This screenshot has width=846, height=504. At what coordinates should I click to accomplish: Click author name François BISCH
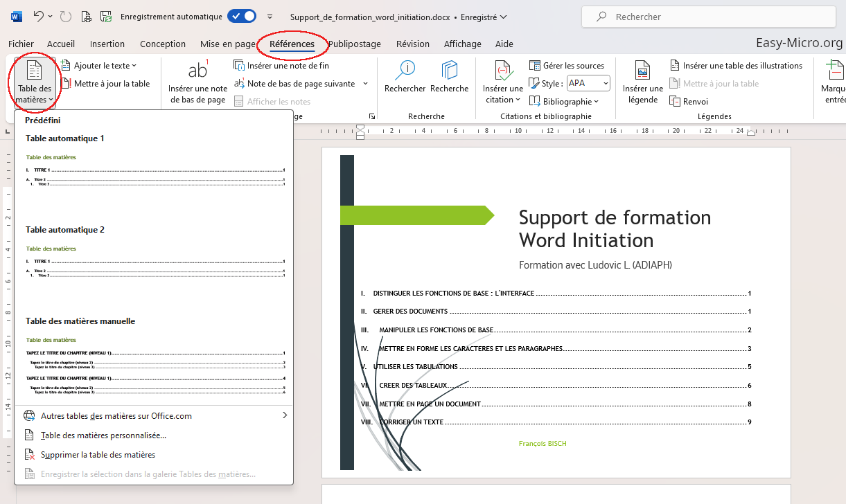tap(542, 443)
